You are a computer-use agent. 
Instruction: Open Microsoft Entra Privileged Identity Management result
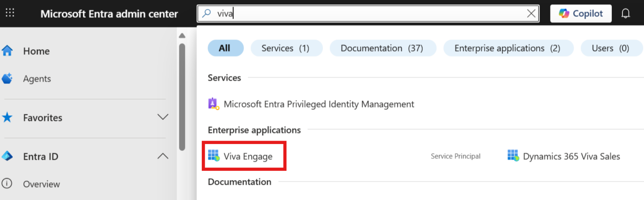319,104
